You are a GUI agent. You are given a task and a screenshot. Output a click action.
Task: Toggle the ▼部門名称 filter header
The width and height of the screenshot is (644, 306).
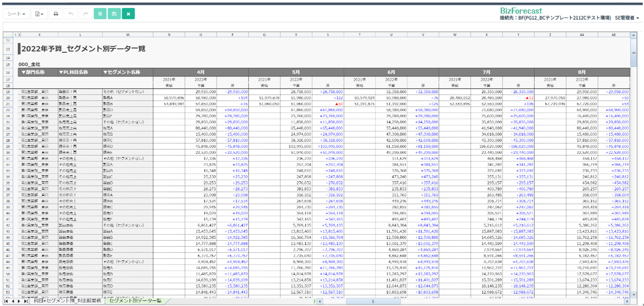tap(33, 72)
